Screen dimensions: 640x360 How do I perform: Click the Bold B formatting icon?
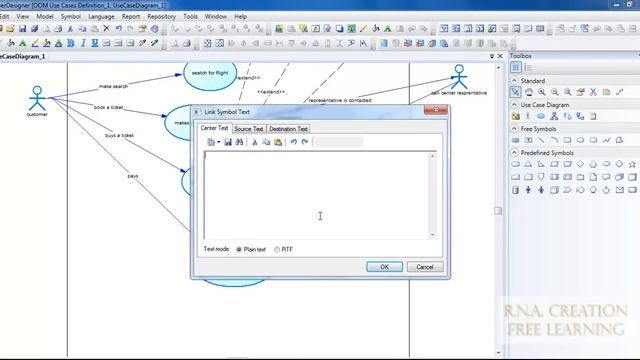71,43
